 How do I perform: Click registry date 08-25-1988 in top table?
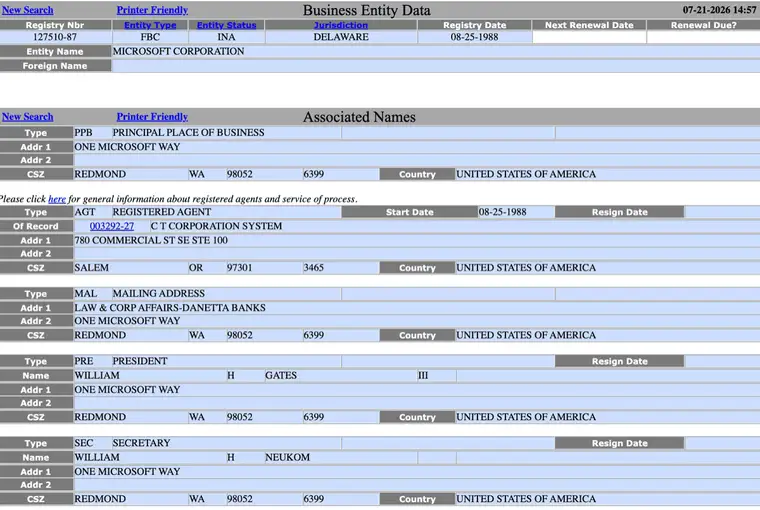click(475, 37)
